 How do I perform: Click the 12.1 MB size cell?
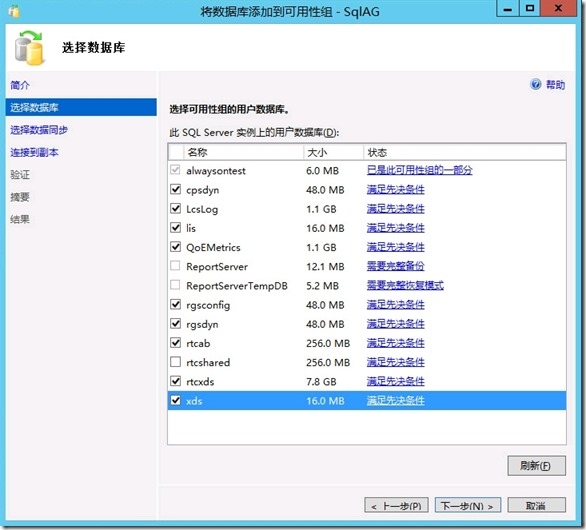325,266
